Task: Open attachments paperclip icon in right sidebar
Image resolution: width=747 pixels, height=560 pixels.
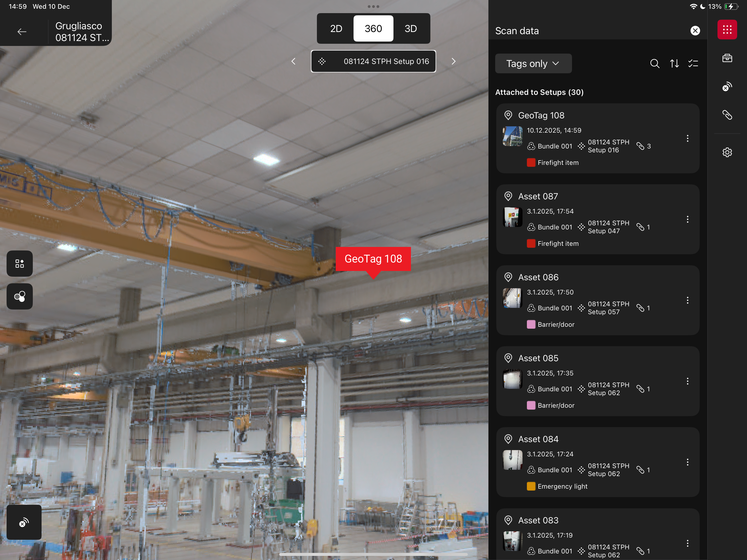Action: 727,115
